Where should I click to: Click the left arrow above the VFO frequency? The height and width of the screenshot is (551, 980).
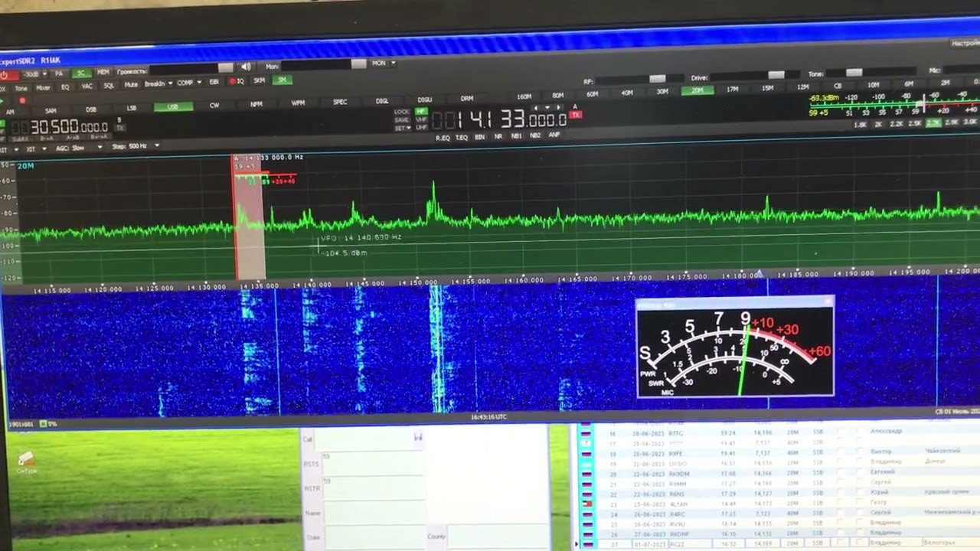pyautogui.click(x=534, y=108)
